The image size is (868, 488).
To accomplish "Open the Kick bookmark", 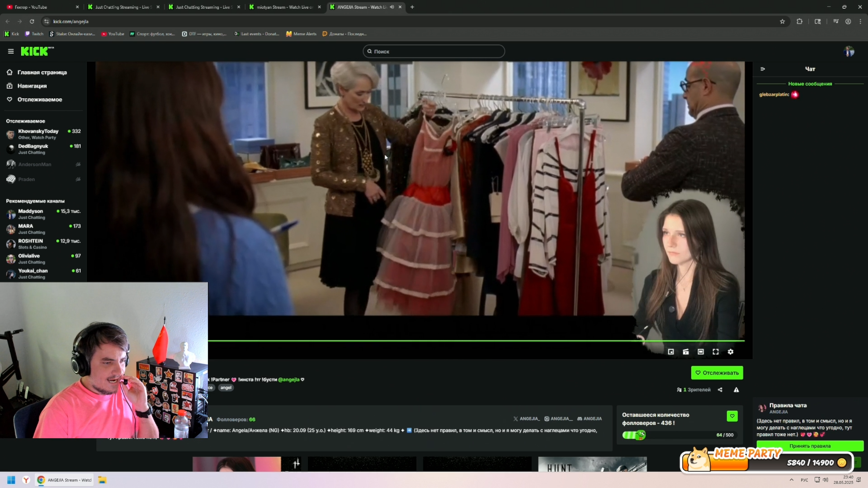I will pos(12,34).
